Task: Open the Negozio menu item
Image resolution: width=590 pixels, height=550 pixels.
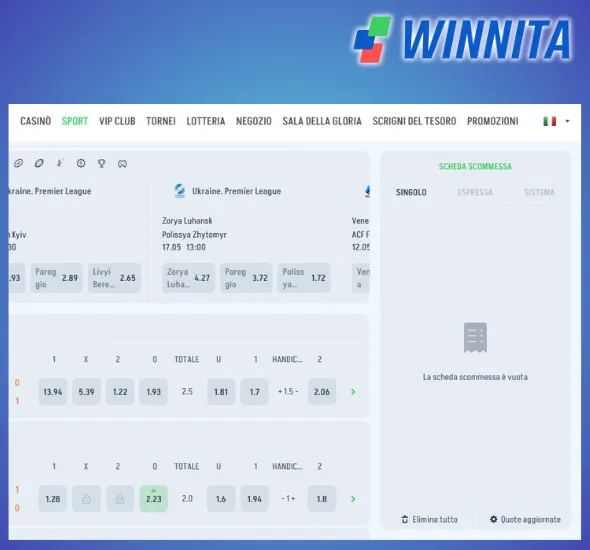Action: (x=254, y=121)
